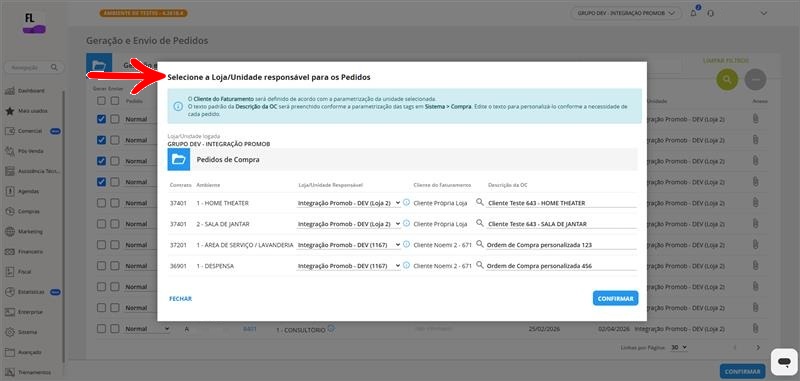Edit Ordem de Compra personalizada 123 field

pyautogui.click(x=561, y=245)
